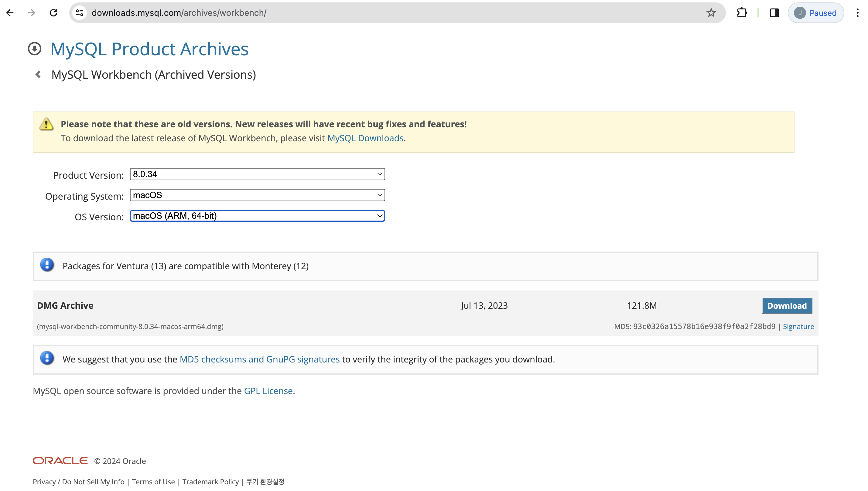Click the blue info icon near Ventura note
The height and width of the screenshot is (491, 868).
click(47, 265)
